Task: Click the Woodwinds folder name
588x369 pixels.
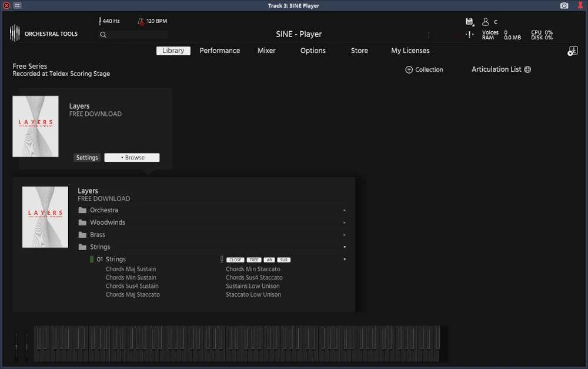Action: tap(108, 222)
